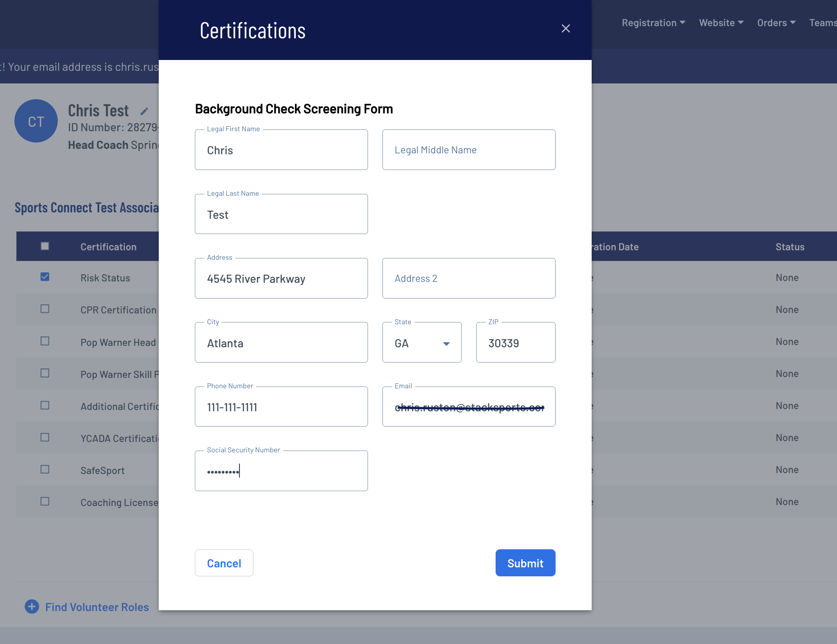The height and width of the screenshot is (644, 837).
Task: Check the YCADA Certification row
Action: click(45, 437)
